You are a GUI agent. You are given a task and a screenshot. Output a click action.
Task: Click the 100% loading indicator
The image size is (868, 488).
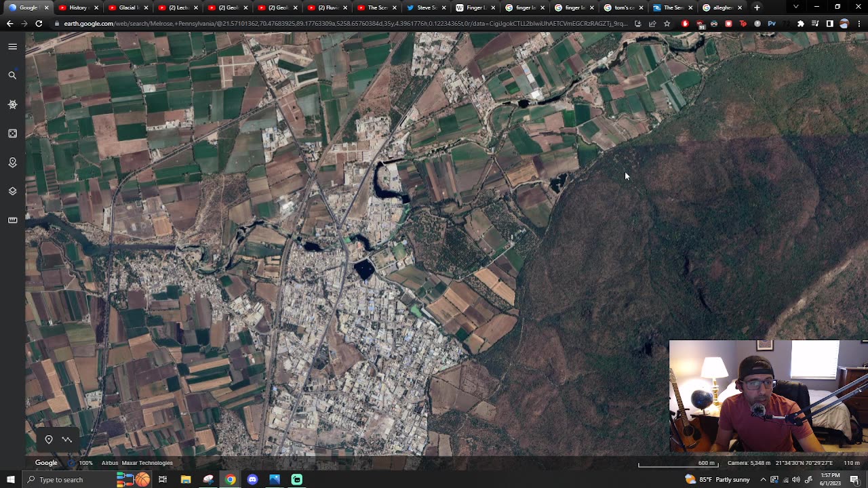(86, 463)
